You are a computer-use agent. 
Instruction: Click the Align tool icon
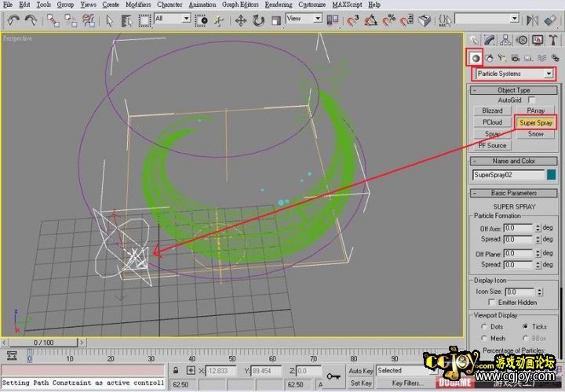550,20
